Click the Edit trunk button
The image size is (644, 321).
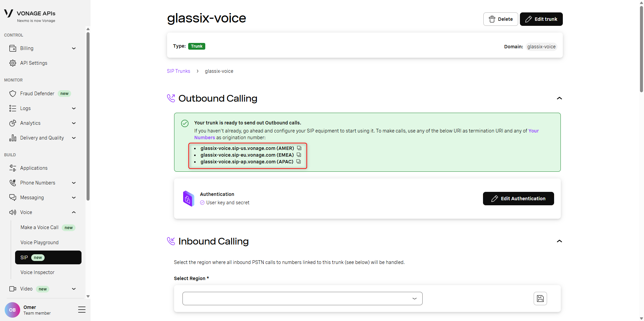coord(541,19)
